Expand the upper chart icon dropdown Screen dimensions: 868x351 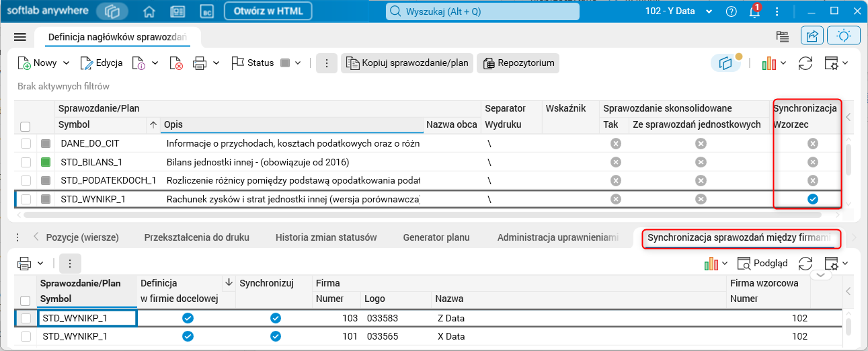click(x=783, y=63)
